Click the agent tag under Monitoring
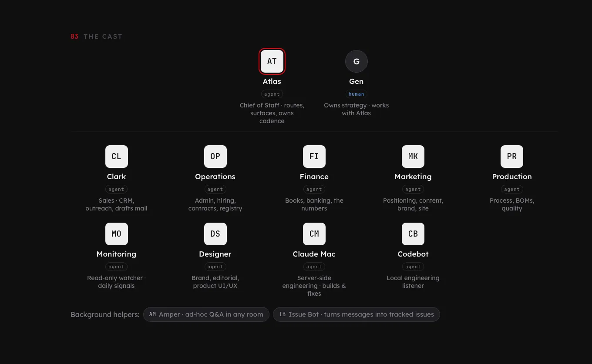Image resolution: width=592 pixels, height=364 pixels. click(x=117, y=267)
